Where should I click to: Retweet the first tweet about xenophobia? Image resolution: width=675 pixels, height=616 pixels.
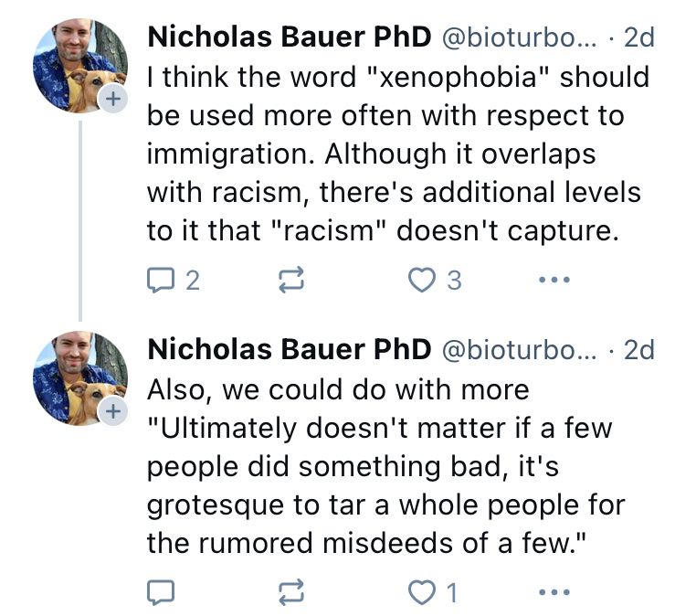click(x=290, y=280)
